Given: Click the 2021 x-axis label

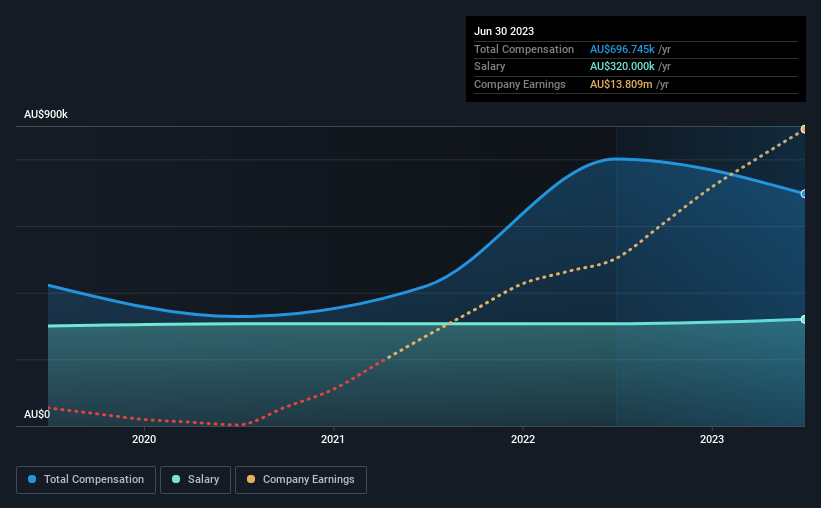Looking at the screenshot, I should (333, 439).
